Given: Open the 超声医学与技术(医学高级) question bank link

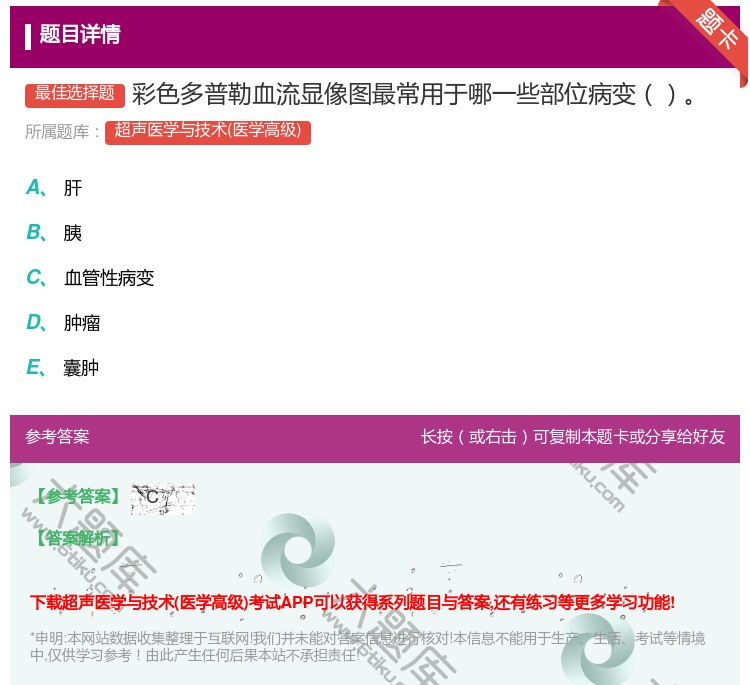Looking at the screenshot, I should click(208, 132).
